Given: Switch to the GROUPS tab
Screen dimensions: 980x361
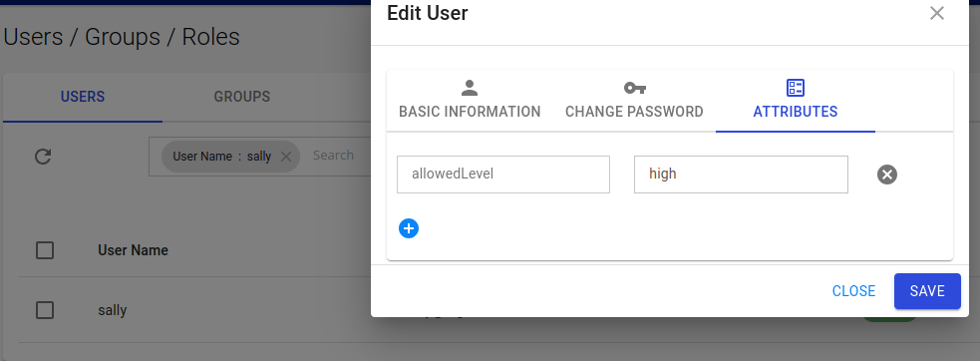Looking at the screenshot, I should coord(242,97).
